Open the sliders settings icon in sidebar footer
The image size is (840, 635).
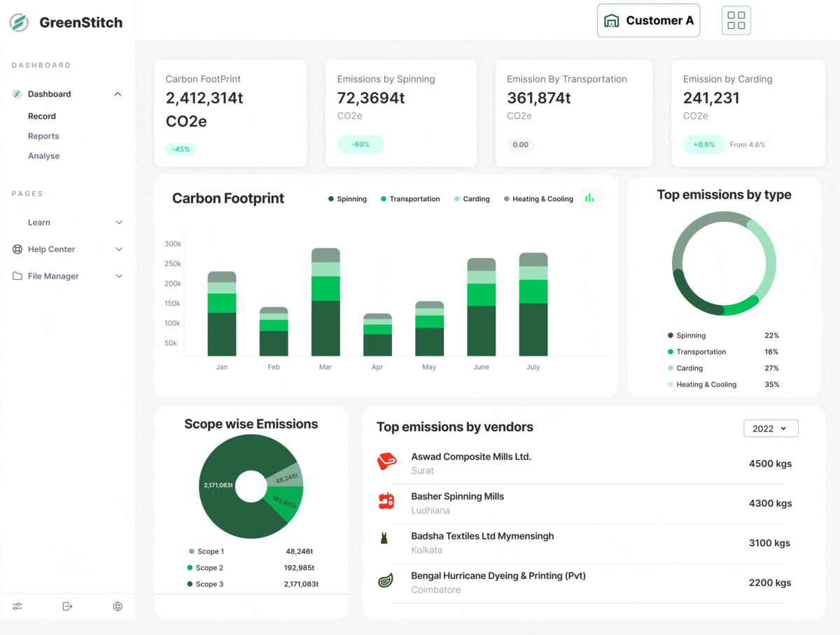(17, 606)
